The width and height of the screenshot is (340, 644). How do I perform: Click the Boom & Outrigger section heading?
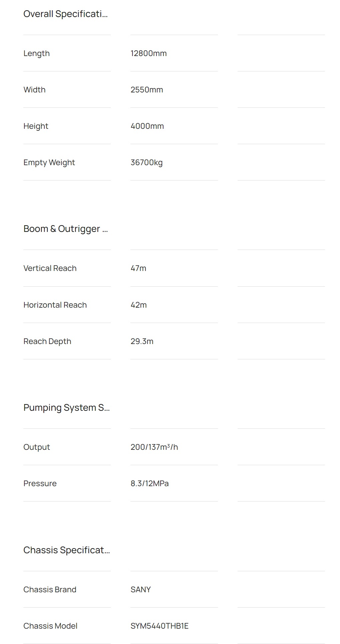coord(65,229)
